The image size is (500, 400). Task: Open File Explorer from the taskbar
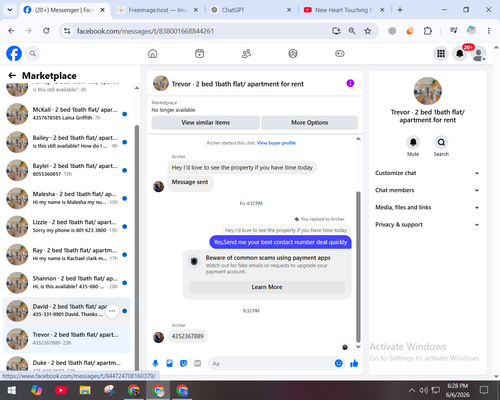pos(85,390)
